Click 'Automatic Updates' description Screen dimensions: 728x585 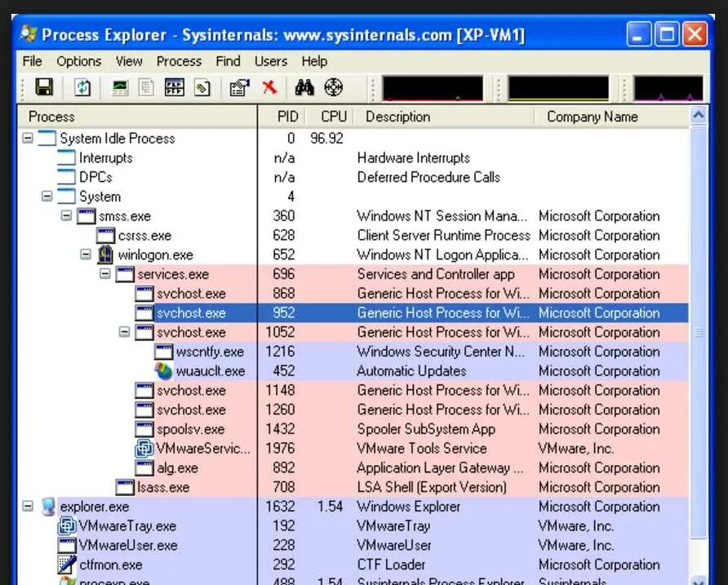[x=411, y=371]
